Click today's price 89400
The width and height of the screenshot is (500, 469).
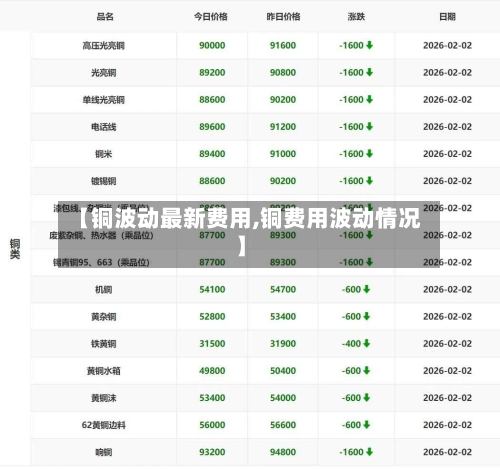click(212, 154)
